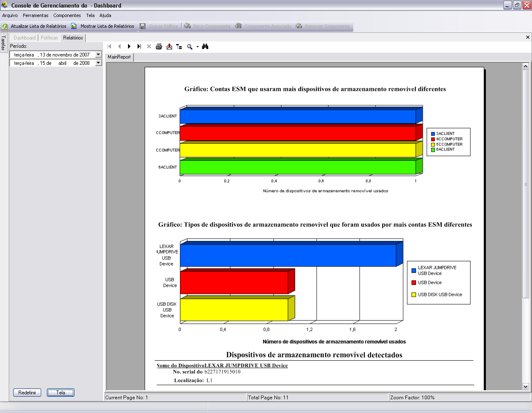
Task: Jump to last report page
Action: [139, 47]
